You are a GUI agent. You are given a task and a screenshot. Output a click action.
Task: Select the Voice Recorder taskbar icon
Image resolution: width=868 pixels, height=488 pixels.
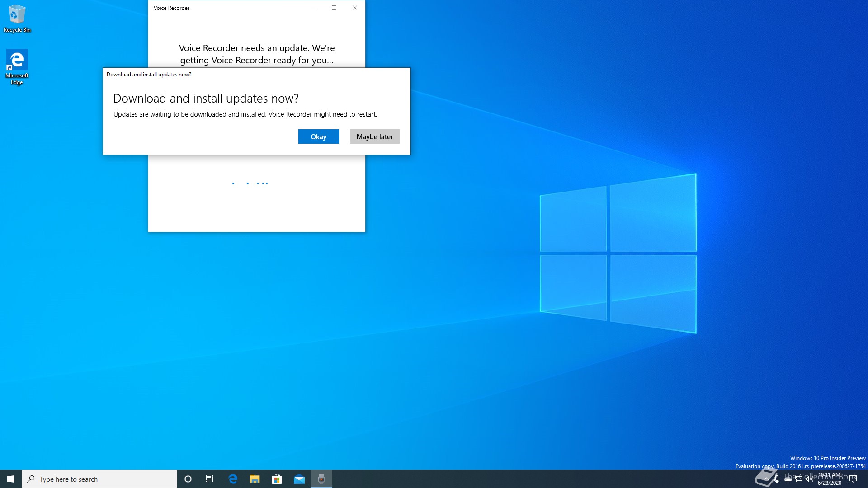(321, 479)
